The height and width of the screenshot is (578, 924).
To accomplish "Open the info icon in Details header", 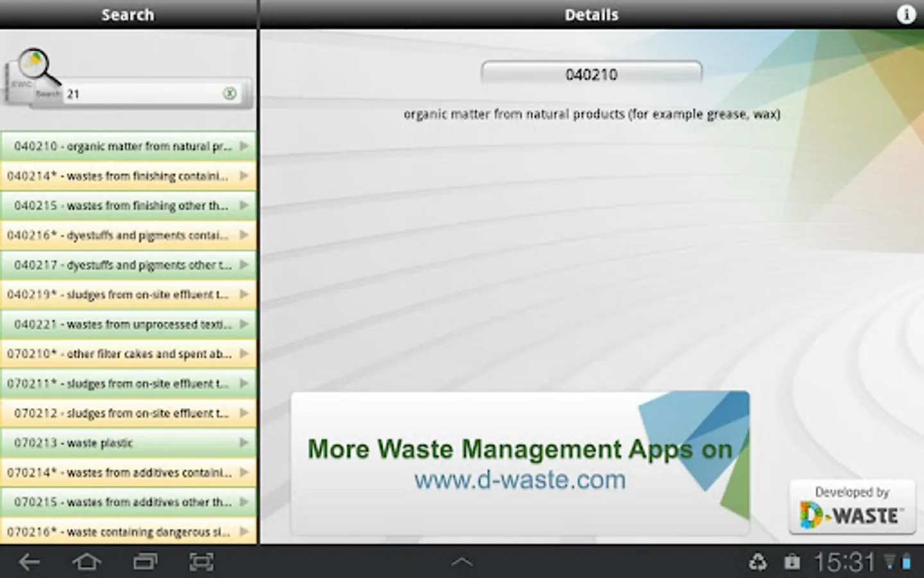I will [906, 14].
